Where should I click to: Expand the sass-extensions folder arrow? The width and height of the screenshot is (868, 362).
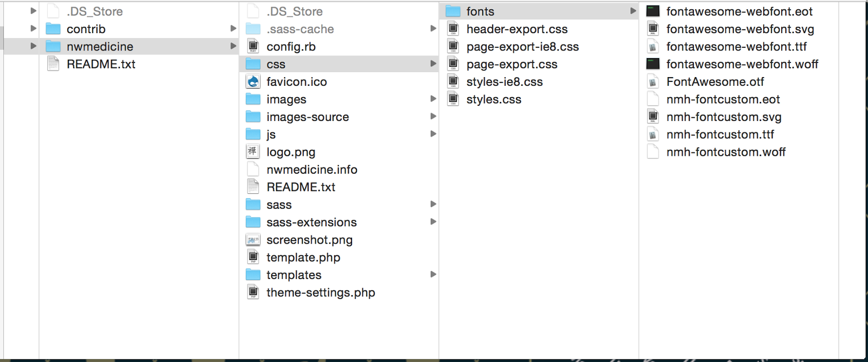[433, 221]
